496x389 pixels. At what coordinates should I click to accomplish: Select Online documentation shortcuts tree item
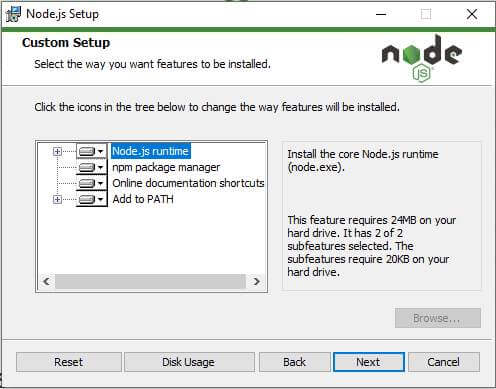pyautogui.click(x=188, y=183)
